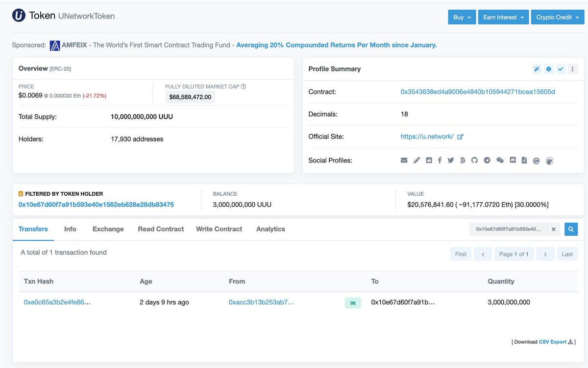Image resolution: width=588 pixels, height=368 pixels.
Task: Click the To address 0x10e67d60f7a91b...
Action: [403, 302]
